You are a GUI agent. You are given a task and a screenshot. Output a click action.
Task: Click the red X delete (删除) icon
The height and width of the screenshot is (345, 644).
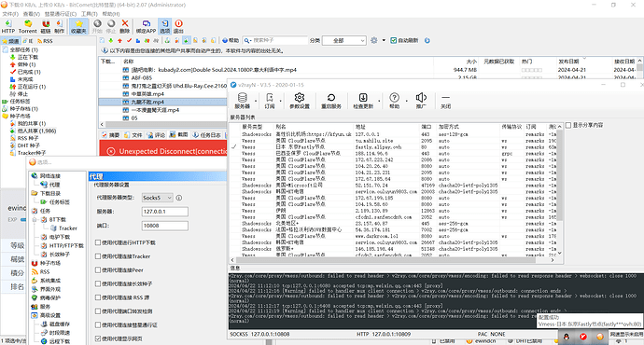click(125, 26)
